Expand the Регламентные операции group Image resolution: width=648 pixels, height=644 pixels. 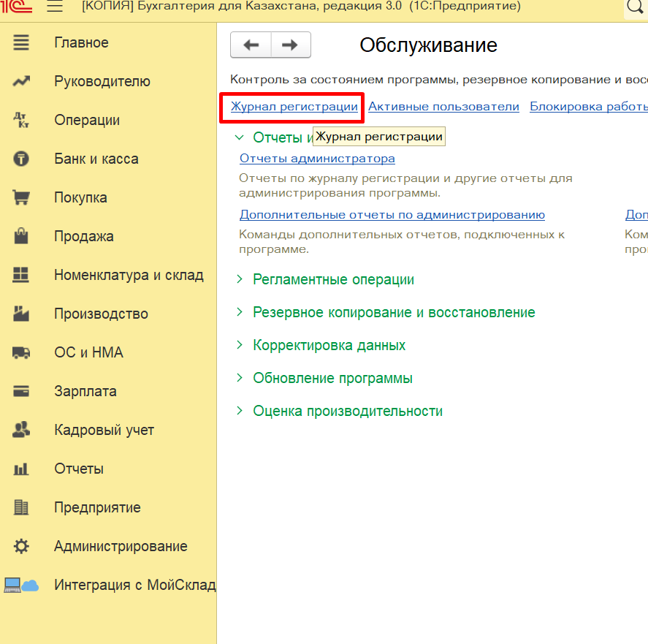click(x=333, y=280)
